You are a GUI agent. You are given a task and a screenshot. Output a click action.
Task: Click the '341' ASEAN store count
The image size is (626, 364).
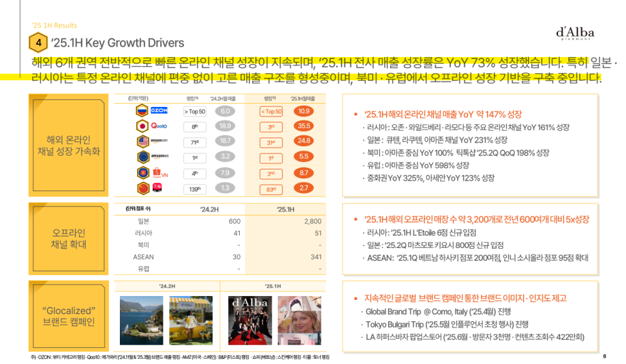[316, 257]
